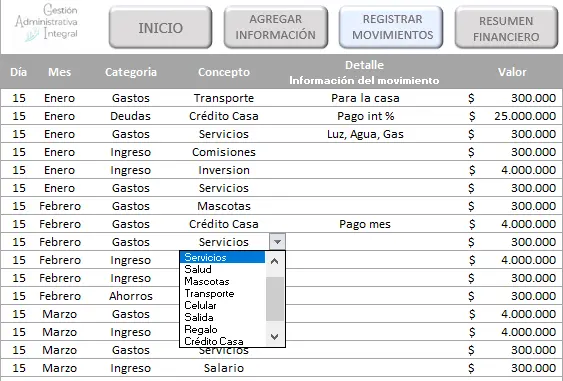Select the Salario concept cell
563x381 pixels.
tap(224, 368)
